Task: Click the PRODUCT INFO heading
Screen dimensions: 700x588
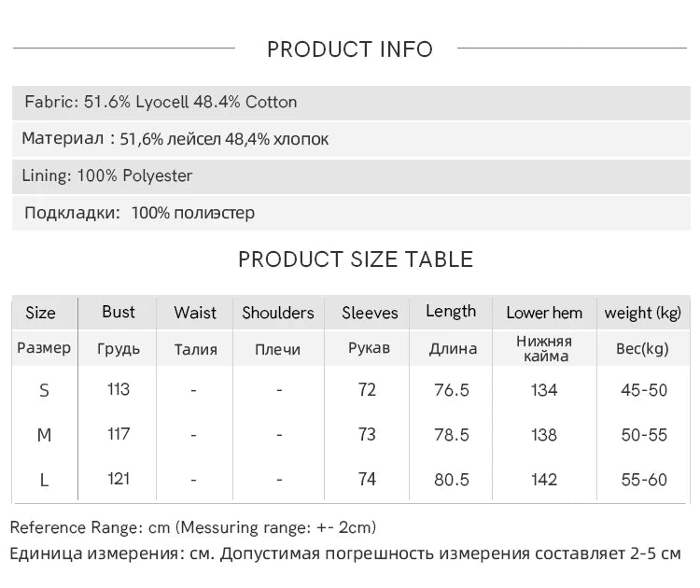Action: click(x=350, y=49)
